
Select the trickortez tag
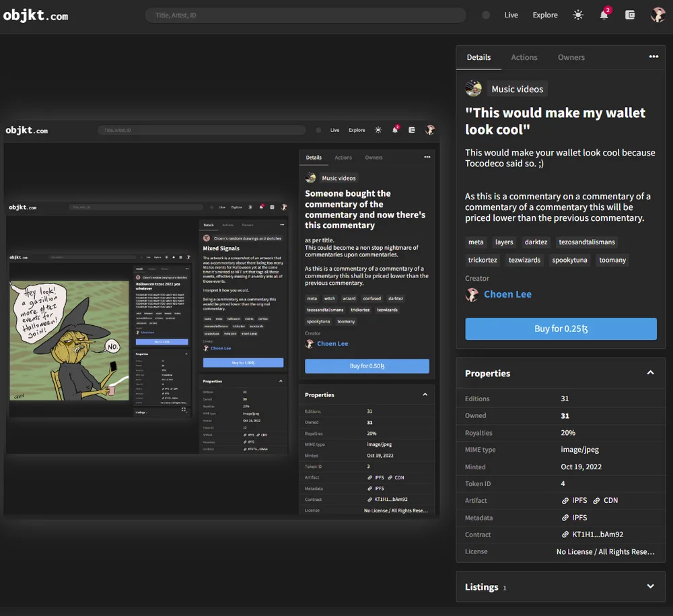(x=483, y=260)
